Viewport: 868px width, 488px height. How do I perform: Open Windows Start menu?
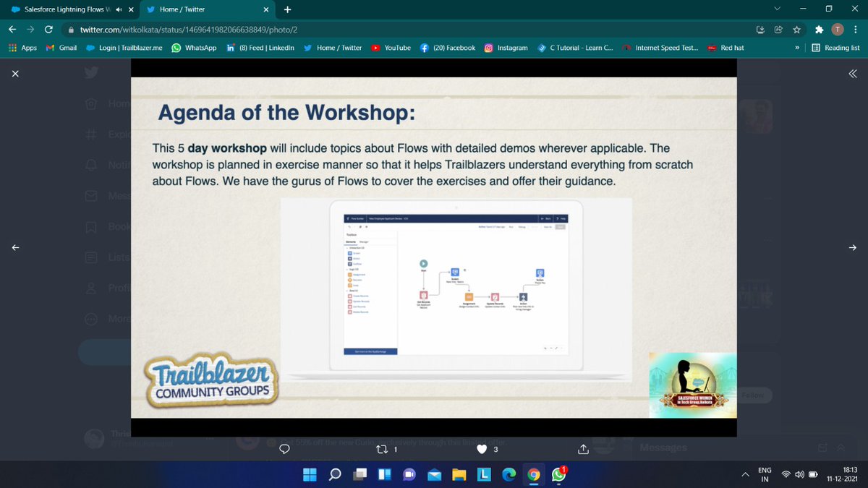[x=310, y=474]
